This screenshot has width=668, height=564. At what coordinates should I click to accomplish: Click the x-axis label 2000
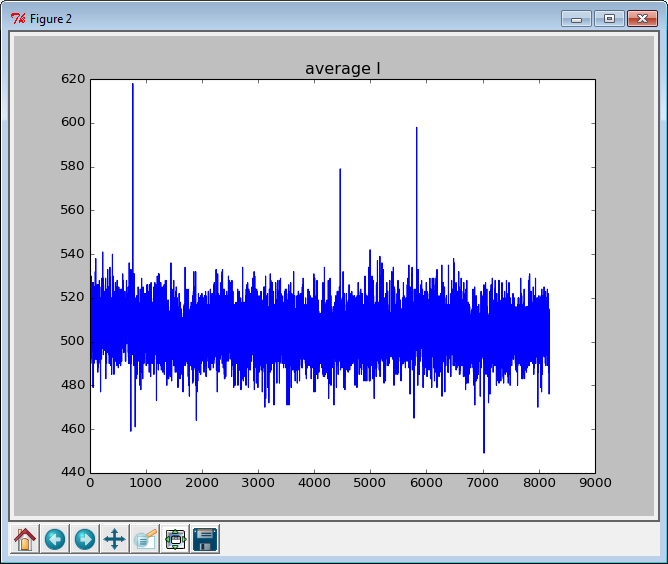click(x=202, y=483)
